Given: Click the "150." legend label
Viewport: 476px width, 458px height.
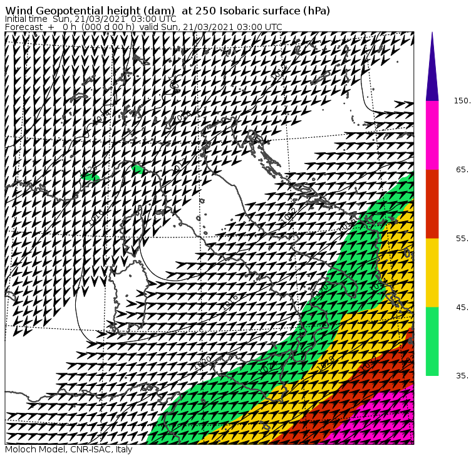Looking at the screenshot, I should click(462, 101).
